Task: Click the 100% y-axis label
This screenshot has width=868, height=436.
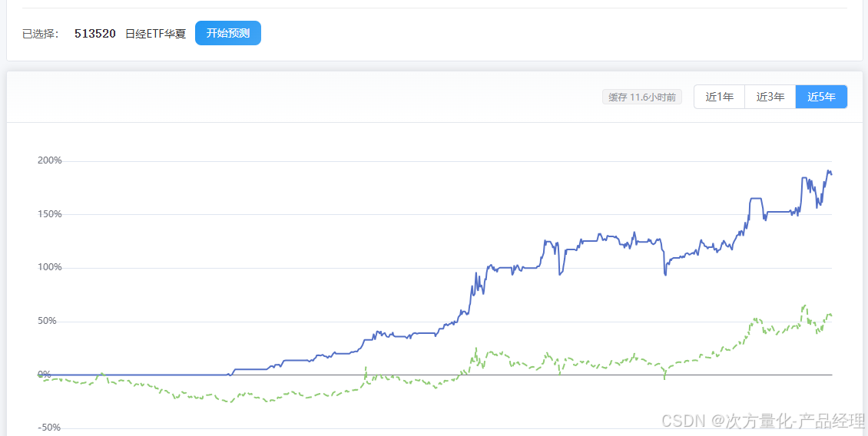Action: pos(49,268)
